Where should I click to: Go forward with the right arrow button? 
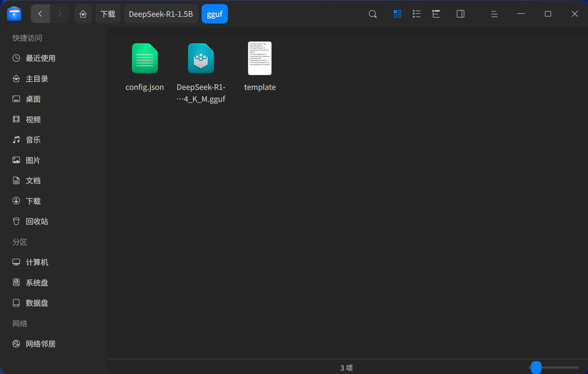[x=59, y=14]
